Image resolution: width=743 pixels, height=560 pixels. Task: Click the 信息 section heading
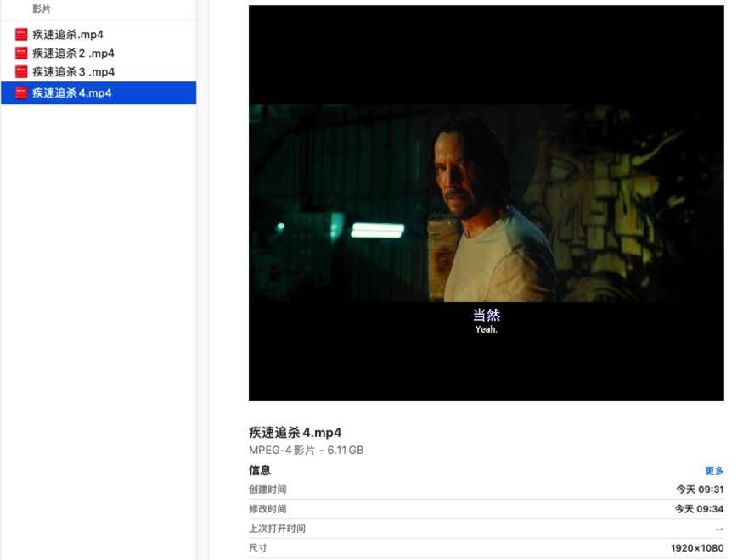click(260, 470)
